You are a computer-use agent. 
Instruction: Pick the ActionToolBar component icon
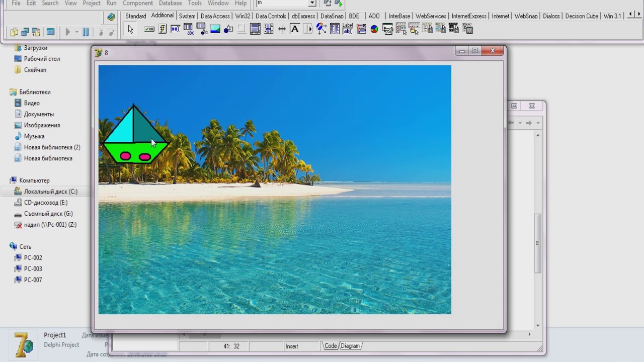pyautogui.click(x=414, y=29)
